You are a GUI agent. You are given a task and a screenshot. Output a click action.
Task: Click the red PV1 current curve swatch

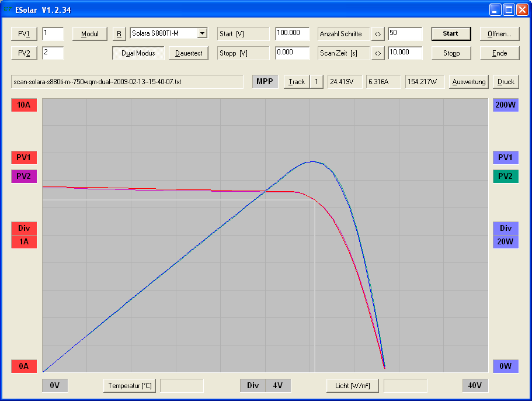click(x=24, y=158)
